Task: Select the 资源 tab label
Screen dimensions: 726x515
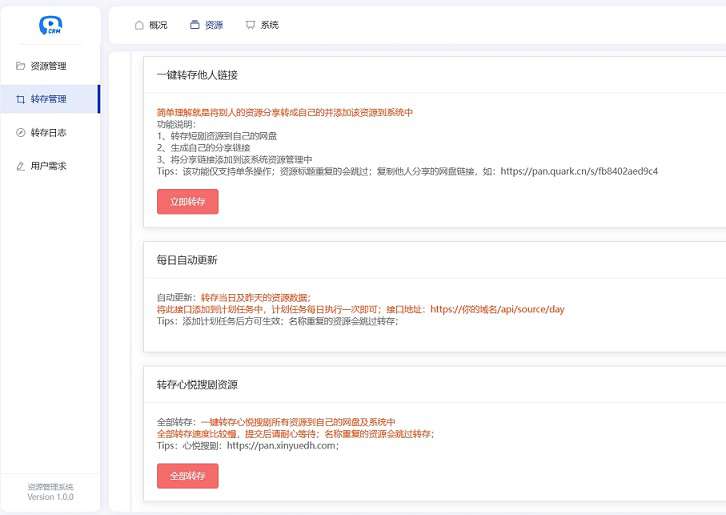Action: point(214,25)
